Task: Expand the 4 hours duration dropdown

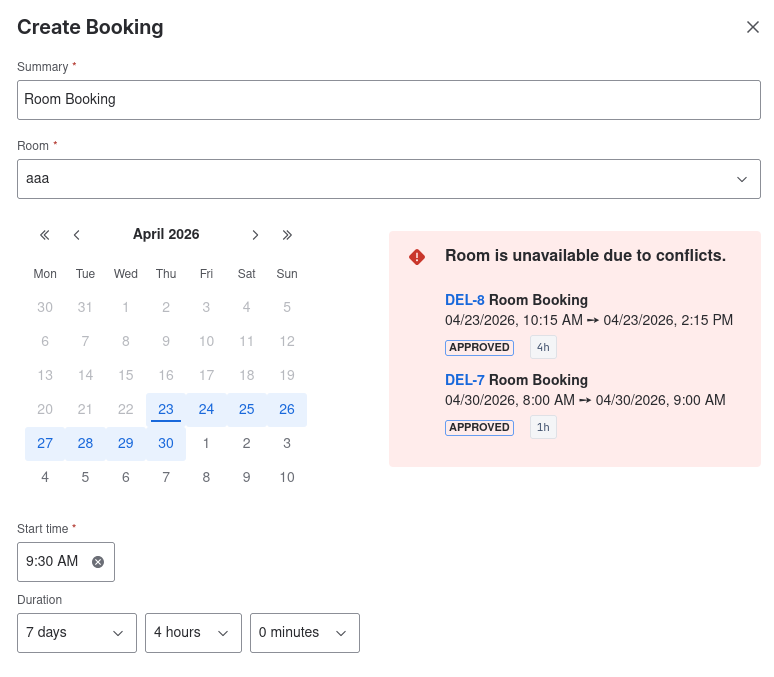Action: click(193, 633)
